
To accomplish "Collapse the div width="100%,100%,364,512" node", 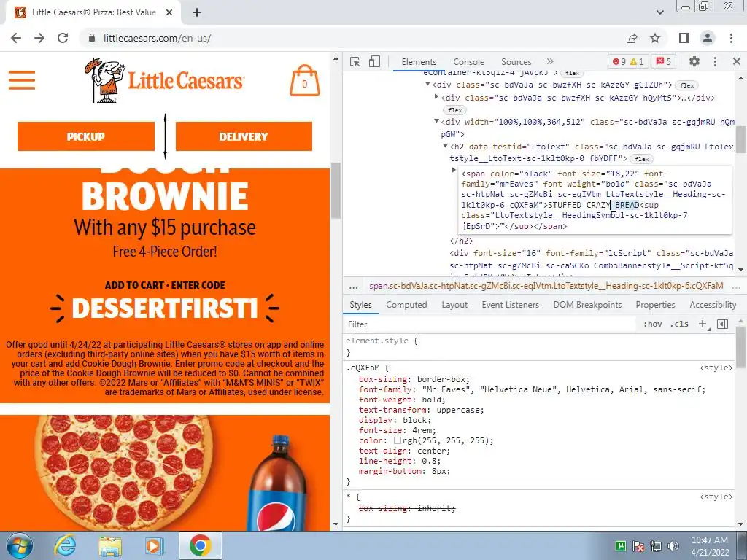I will click(436, 122).
